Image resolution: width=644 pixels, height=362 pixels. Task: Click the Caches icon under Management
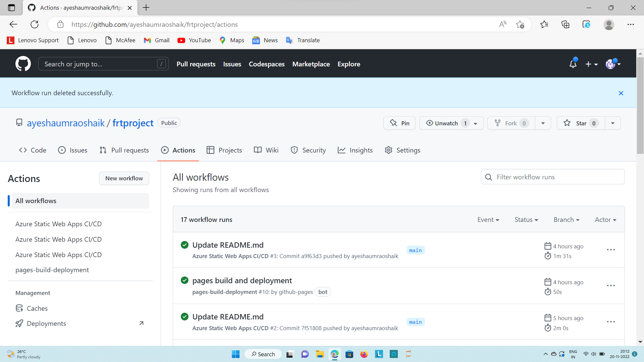point(20,308)
